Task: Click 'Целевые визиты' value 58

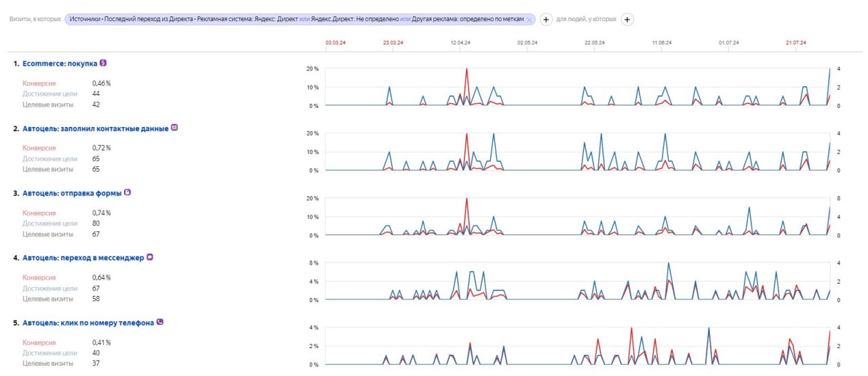Action: (x=96, y=299)
